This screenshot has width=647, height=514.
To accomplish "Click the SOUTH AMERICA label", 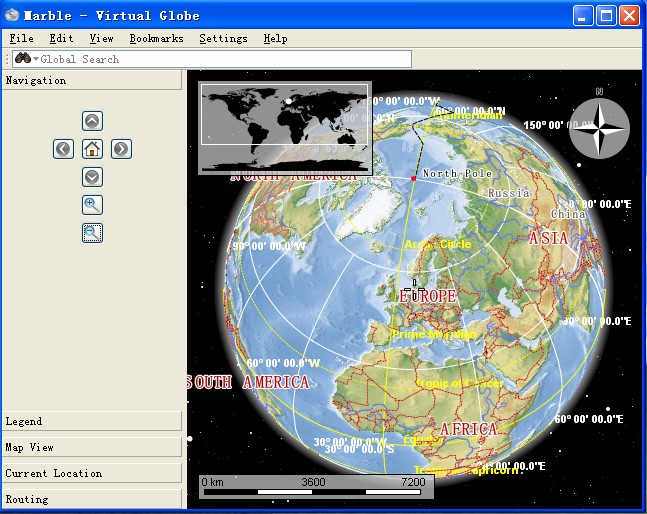I will (x=248, y=382).
